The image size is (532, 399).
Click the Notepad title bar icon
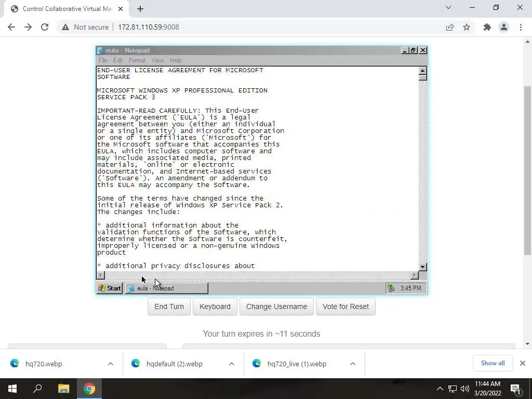pos(100,50)
